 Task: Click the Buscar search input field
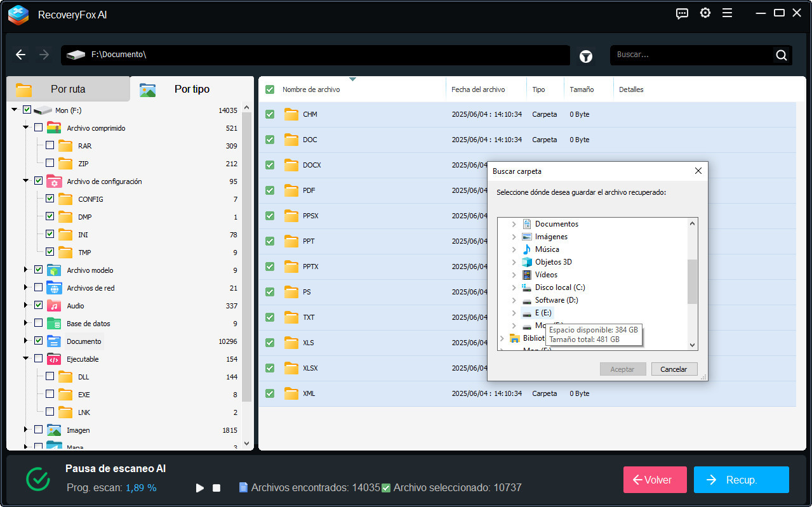(692, 55)
